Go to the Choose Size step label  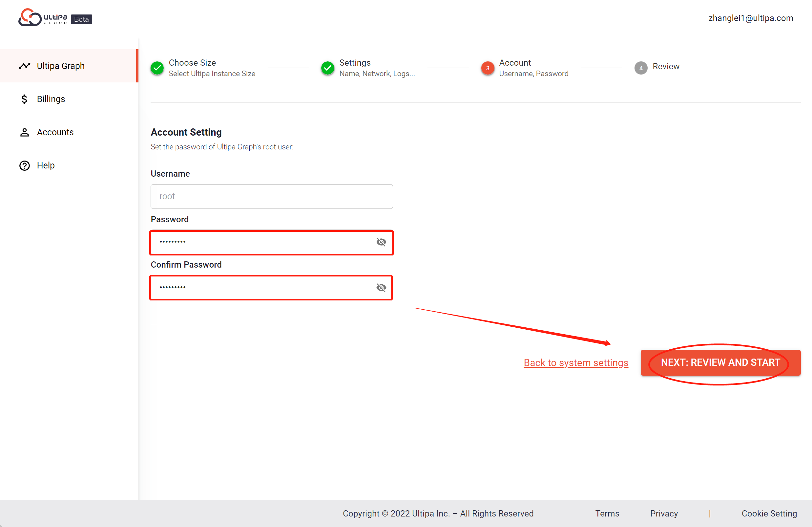pyautogui.click(x=192, y=62)
